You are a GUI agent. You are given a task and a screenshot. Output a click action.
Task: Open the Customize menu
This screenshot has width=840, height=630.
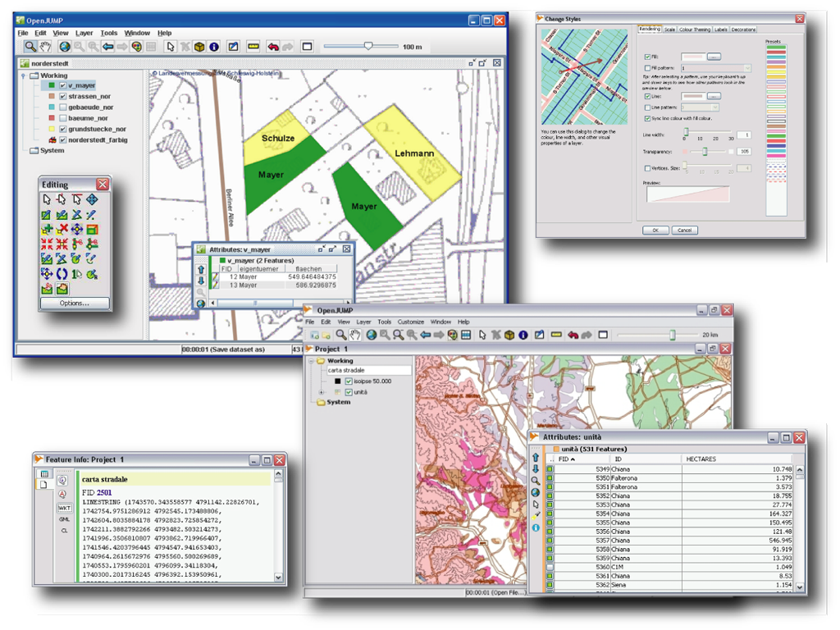[412, 322]
